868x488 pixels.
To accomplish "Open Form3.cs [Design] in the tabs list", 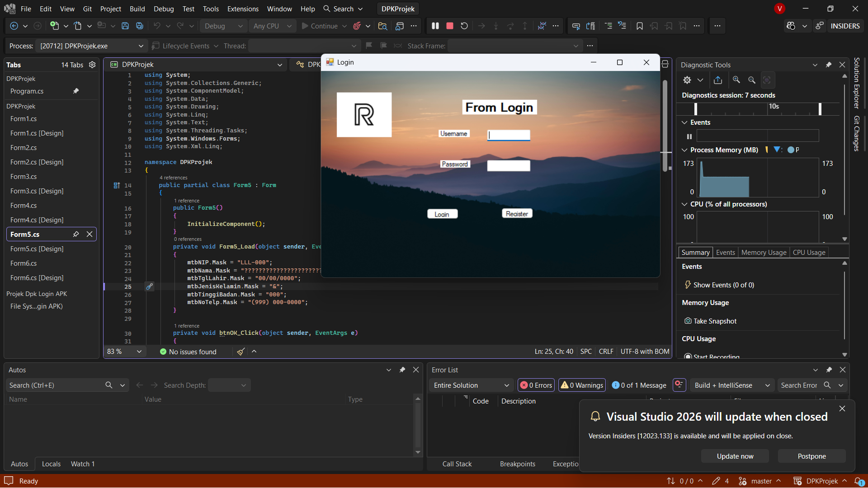I will tap(37, 191).
